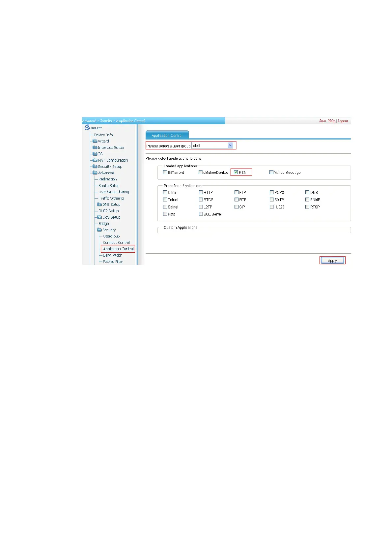Click the Save link

(322, 121)
